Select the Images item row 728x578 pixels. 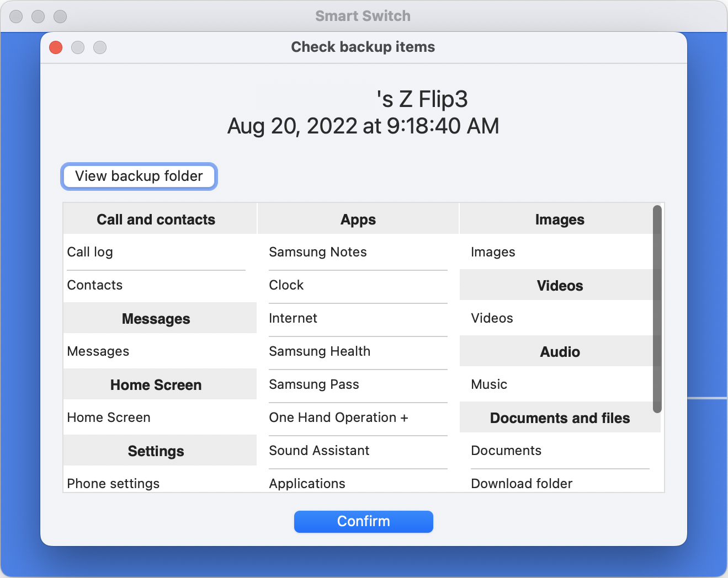click(556, 252)
